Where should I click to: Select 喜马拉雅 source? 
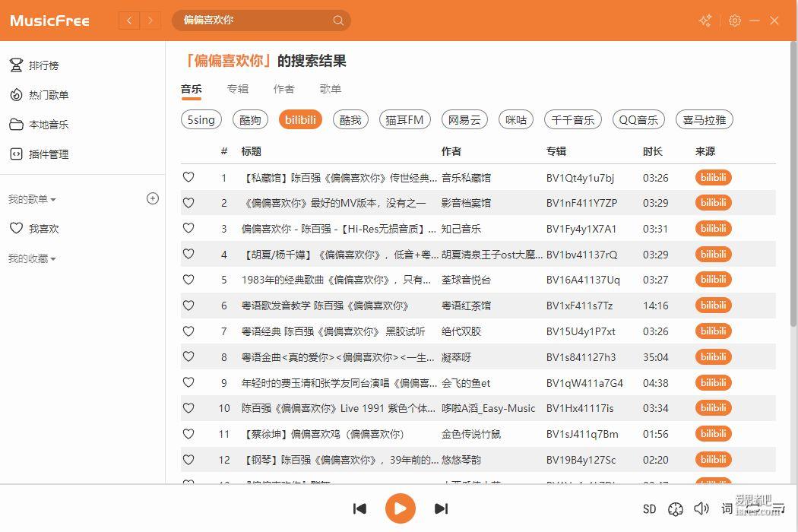point(704,119)
